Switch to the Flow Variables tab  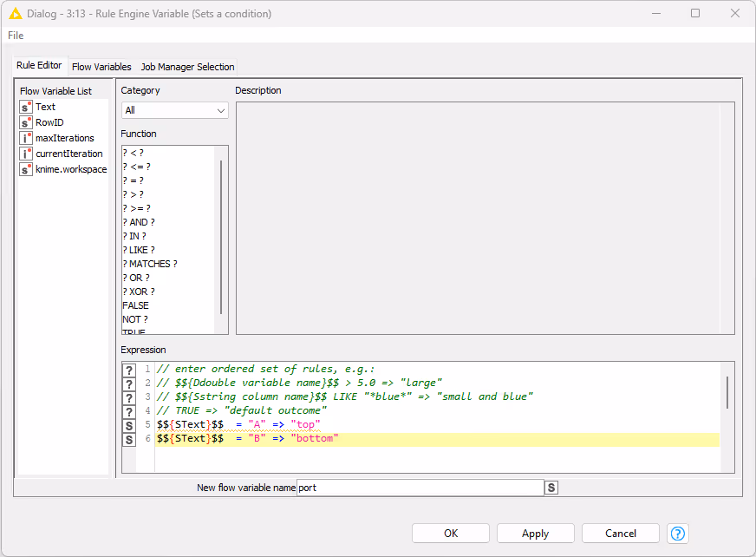(x=101, y=67)
